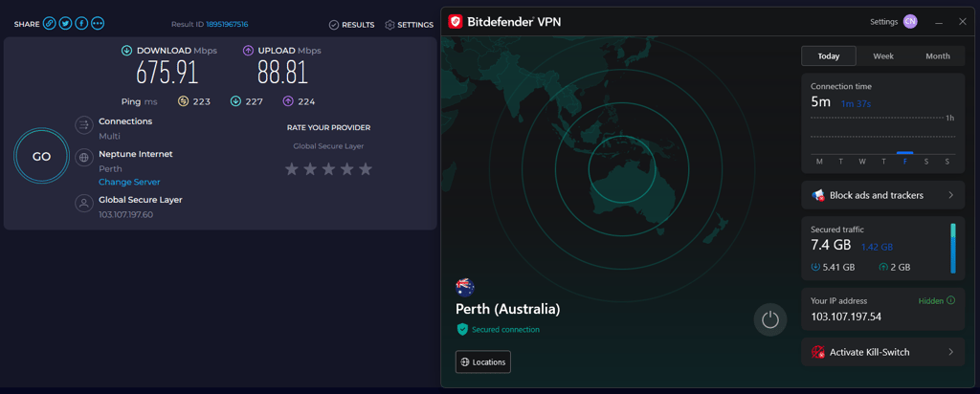The image size is (980, 394).
Task: Switch to the Today tab
Action: pos(829,56)
